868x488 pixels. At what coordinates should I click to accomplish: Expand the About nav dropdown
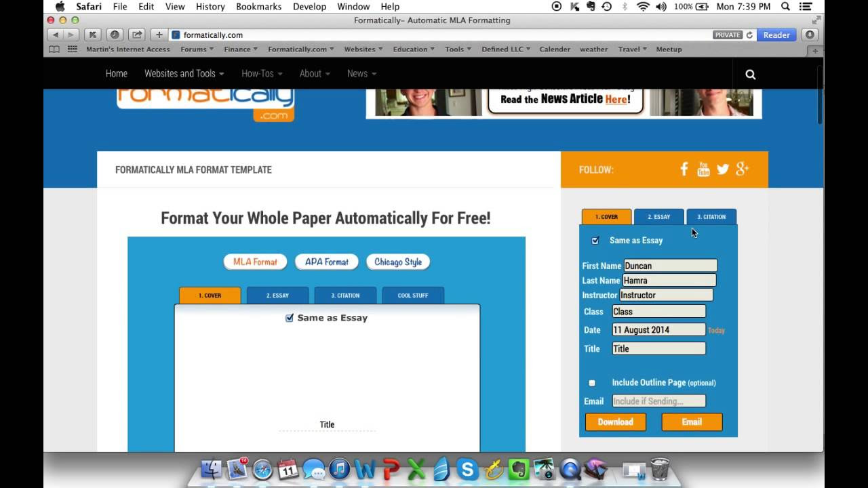(315, 73)
